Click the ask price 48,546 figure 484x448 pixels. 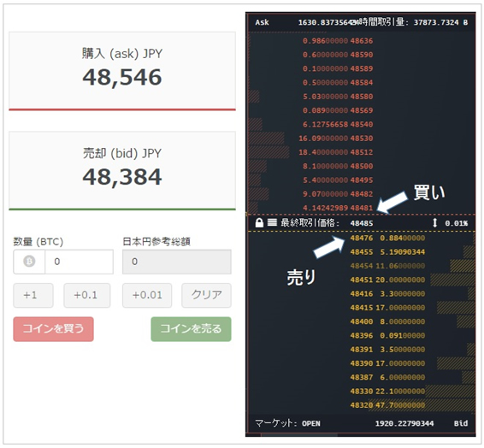pos(122,77)
